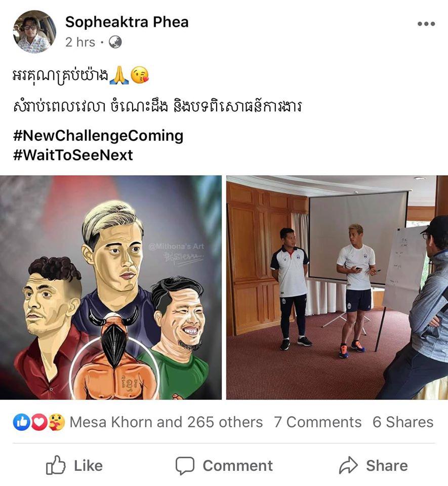Viewport: 448px width, 486px height.
Task: Click the red heart reaction icon
Action: coord(39,422)
